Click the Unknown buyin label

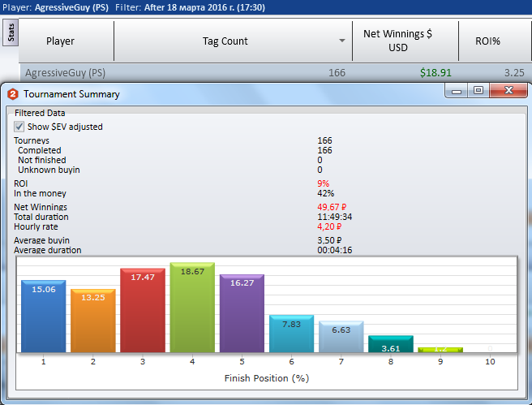coord(49,170)
